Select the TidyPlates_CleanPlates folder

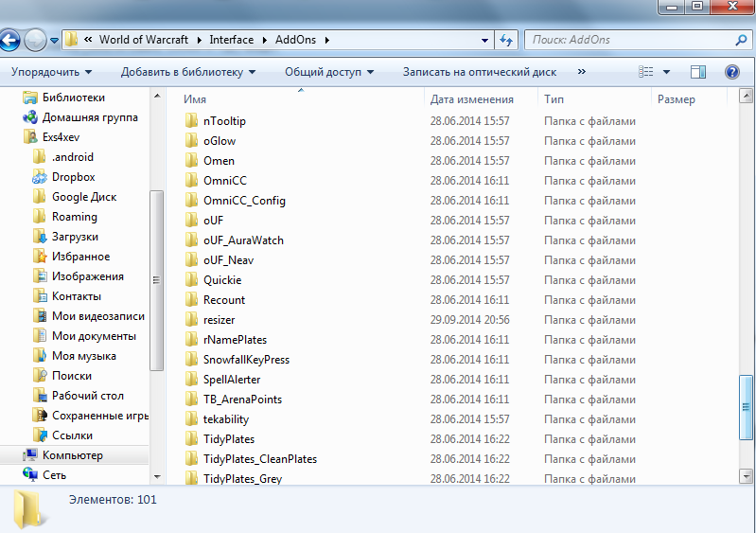[251, 459]
